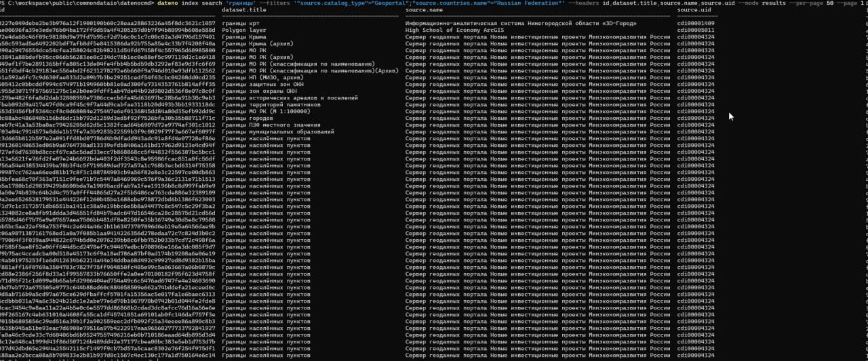Select the title 'Границы городов'

(248, 119)
